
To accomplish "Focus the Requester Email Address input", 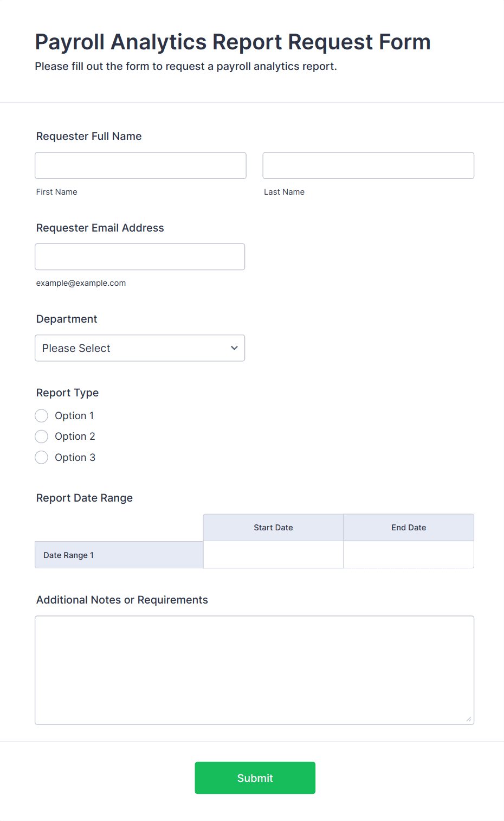I will (x=140, y=256).
